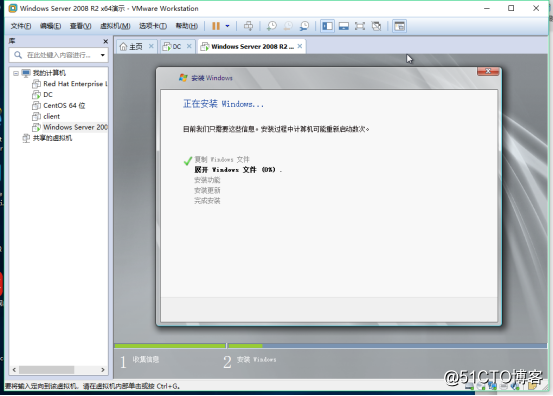Viewport: 553px width, 396px height.
Task: Close the 库 library panel
Action: [105, 41]
